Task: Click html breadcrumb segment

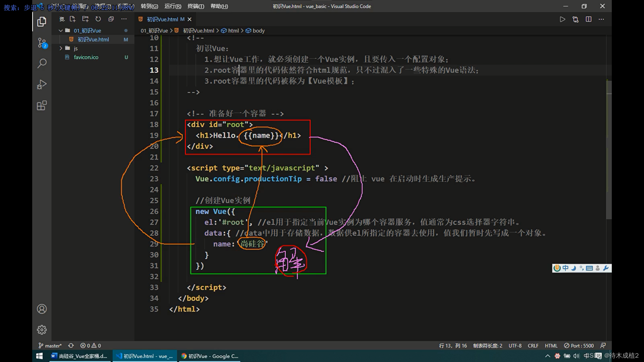Action: pyautogui.click(x=230, y=31)
